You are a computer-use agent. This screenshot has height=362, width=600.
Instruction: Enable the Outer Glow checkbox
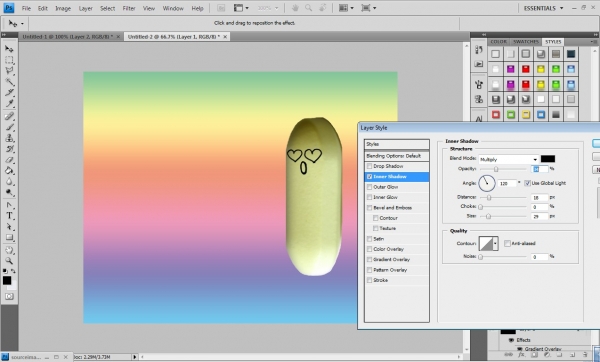coord(369,187)
